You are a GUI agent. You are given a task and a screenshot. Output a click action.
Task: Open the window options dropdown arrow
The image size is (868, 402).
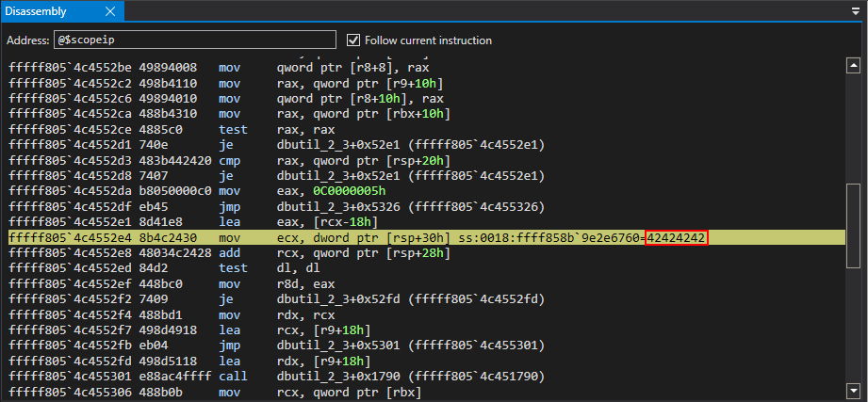tap(856, 11)
